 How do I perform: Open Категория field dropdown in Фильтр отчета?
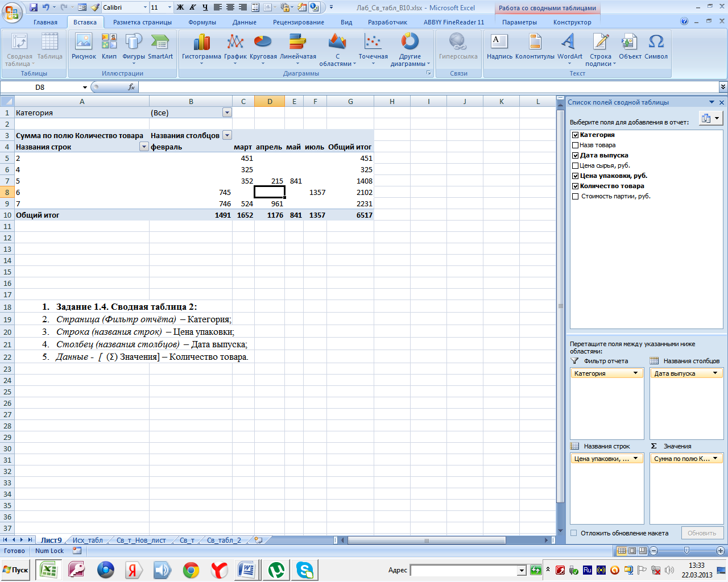click(636, 373)
